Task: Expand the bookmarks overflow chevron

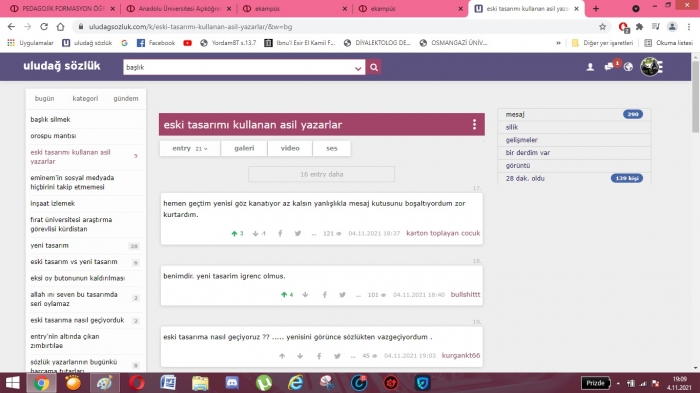Action: (x=558, y=43)
